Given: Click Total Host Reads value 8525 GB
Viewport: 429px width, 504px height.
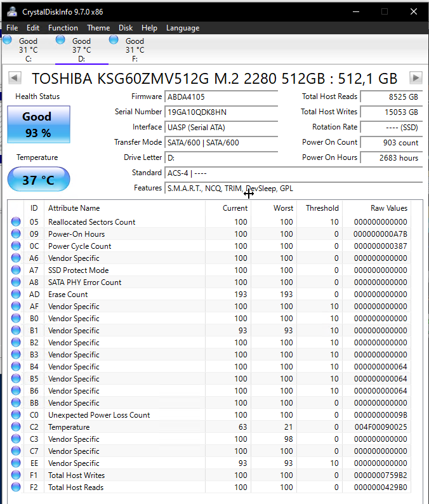Looking at the screenshot, I should 391,96.
